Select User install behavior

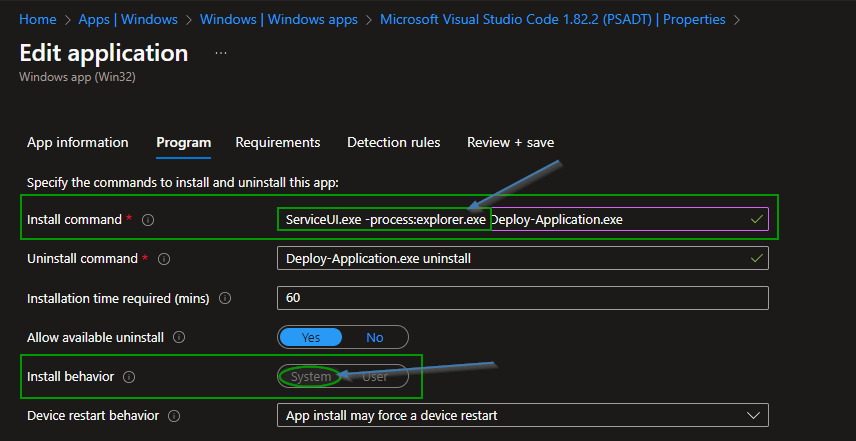[x=375, y=377]
